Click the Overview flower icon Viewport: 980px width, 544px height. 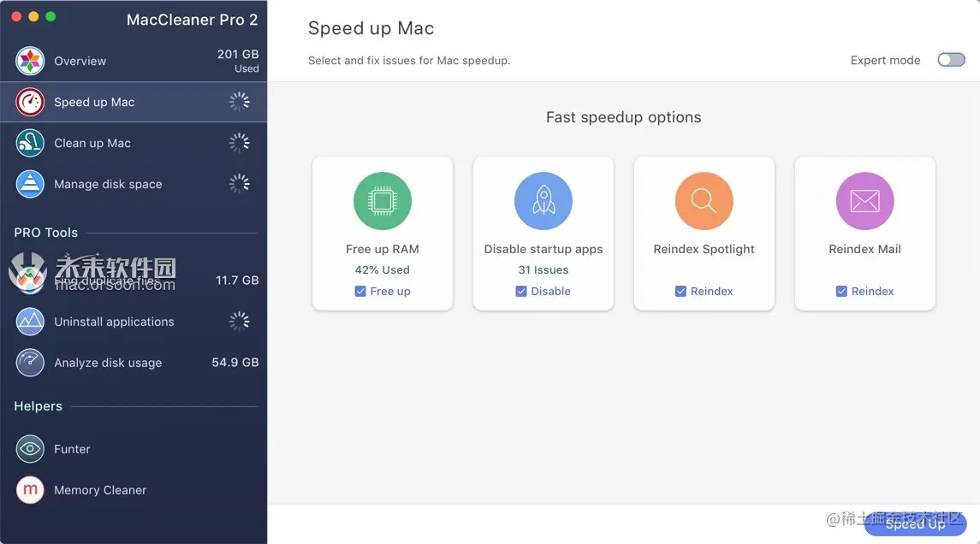[30, 61]
